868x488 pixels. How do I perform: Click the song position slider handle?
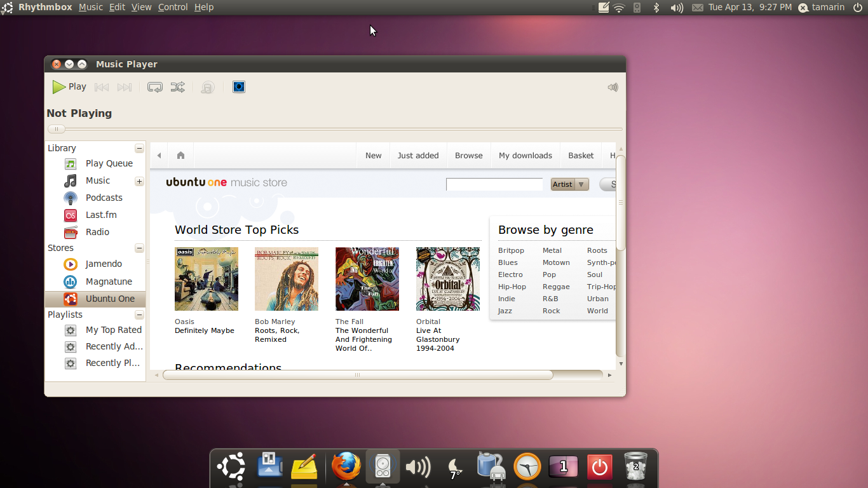(x=56, y=129)
